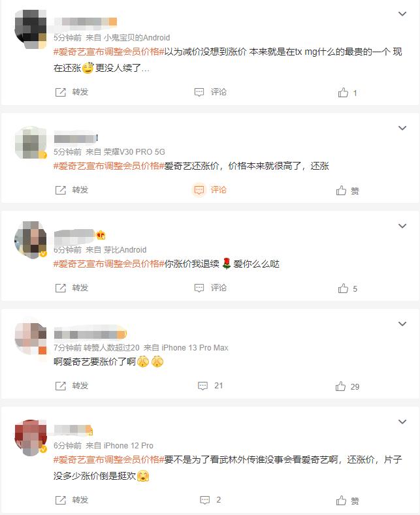The height and width of the screenshot is (515, 420).
Task: Like the post with 29 likes
Action: tap(347, 386)
